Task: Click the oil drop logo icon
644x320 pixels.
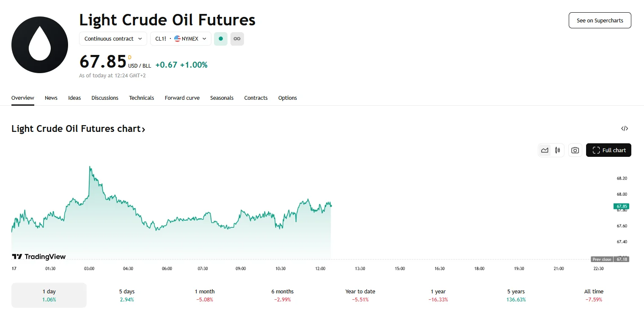Action: point(40,45)
